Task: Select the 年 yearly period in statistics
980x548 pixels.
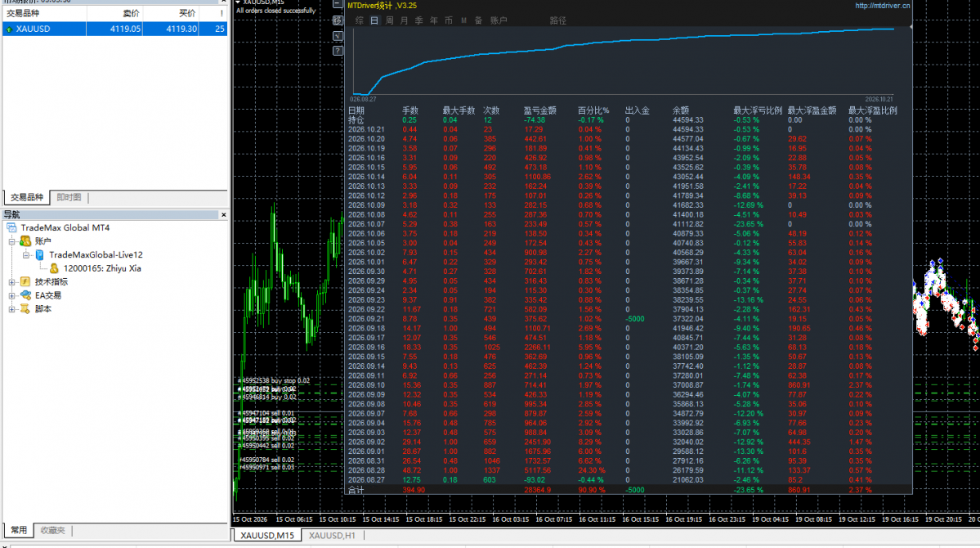Action: (x=434, y=20)
